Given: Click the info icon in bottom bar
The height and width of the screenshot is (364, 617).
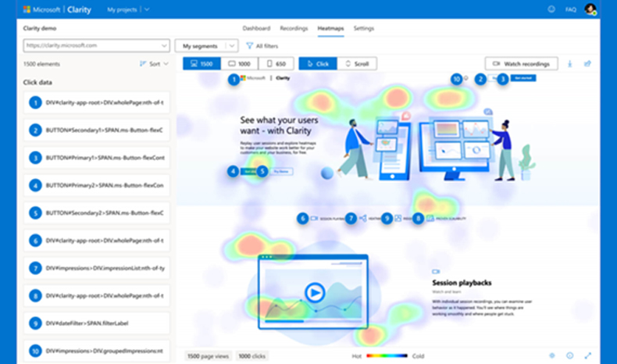Looking at the screenshot, I should point(570,355).
